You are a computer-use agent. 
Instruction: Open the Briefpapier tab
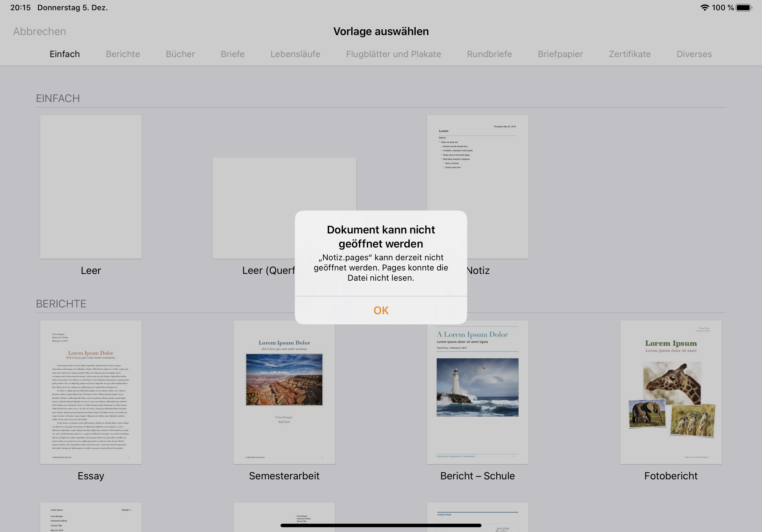pos(560,54)
